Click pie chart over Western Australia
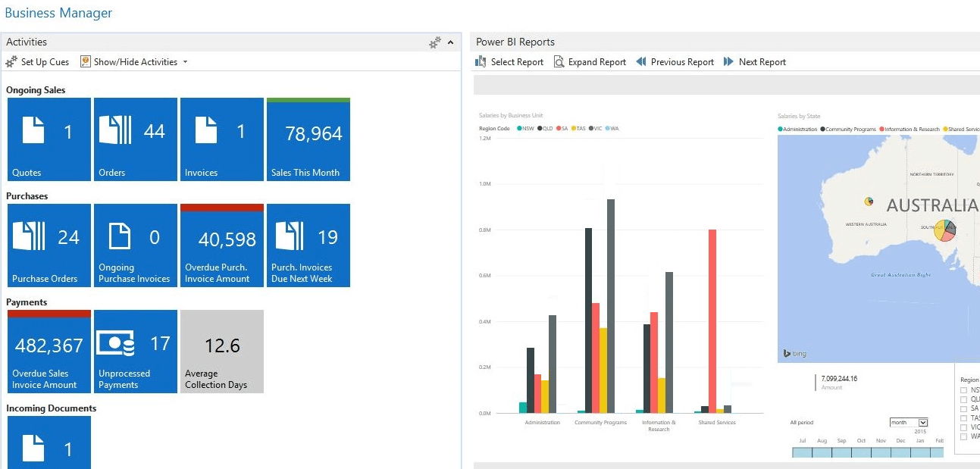This screenshot has width=980, height=469. [x=869, y=201]
